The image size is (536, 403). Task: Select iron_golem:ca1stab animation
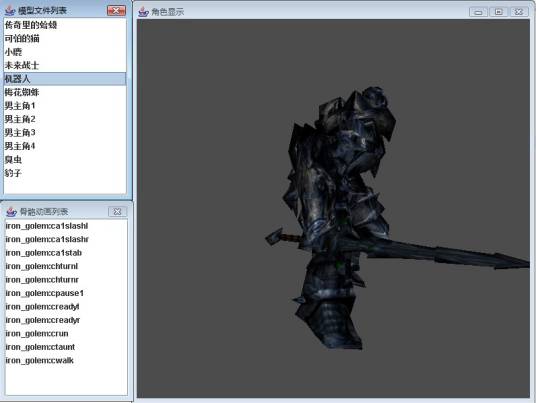[66, 253]
